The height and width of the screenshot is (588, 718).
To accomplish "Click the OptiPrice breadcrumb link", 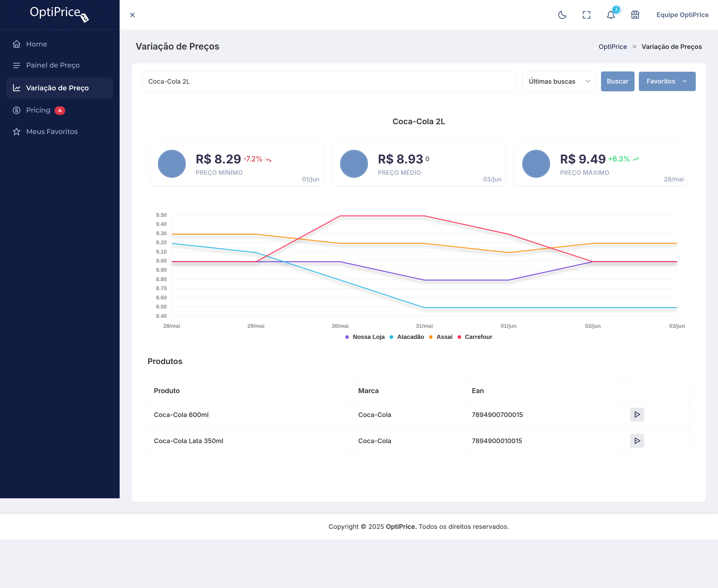I will 613,47.
